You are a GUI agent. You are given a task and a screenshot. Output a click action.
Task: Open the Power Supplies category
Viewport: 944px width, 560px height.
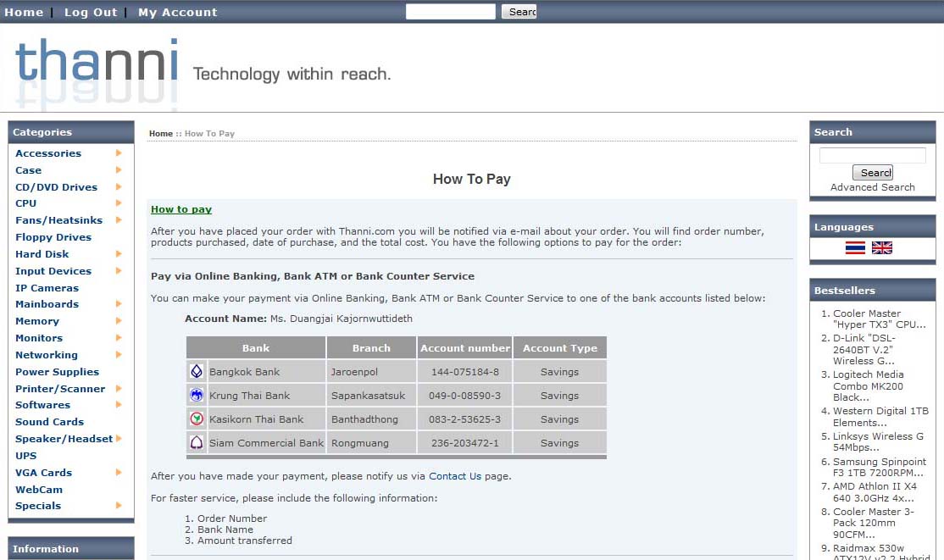pos(57,372)
